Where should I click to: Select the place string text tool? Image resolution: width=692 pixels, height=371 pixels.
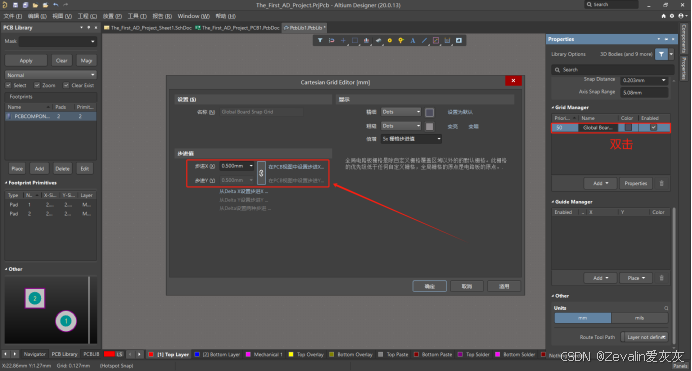pyautogui.click(x=413, y=40)
